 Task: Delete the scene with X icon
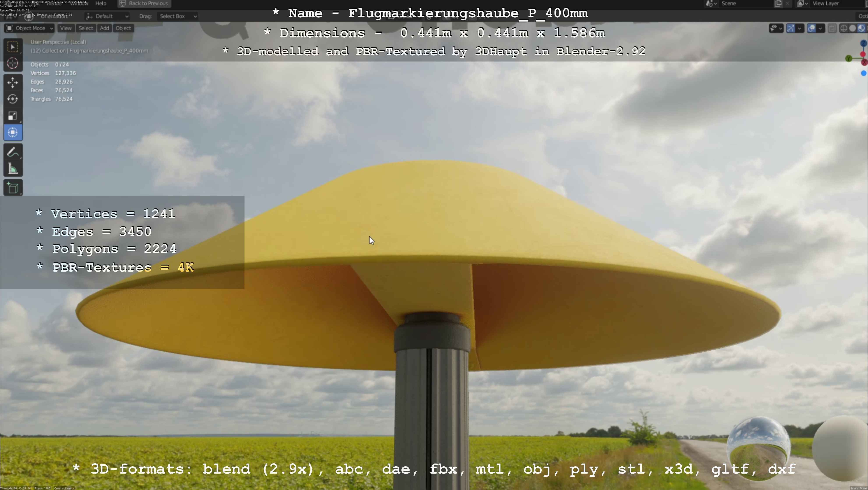[787, 4]
